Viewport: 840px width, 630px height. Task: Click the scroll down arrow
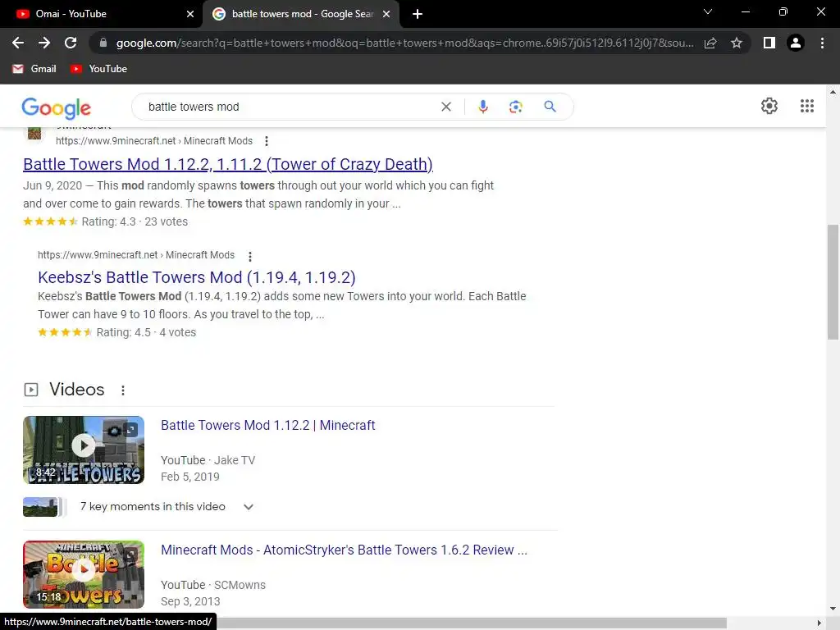coord(833,609)
